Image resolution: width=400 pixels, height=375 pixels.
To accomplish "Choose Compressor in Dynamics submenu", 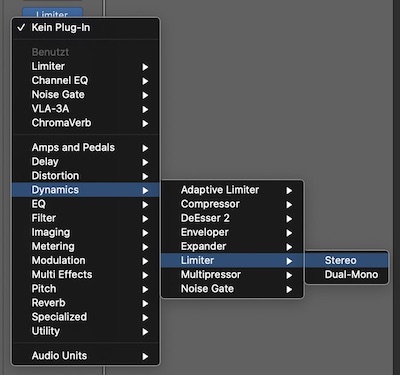I will click(x=232, y=204).
